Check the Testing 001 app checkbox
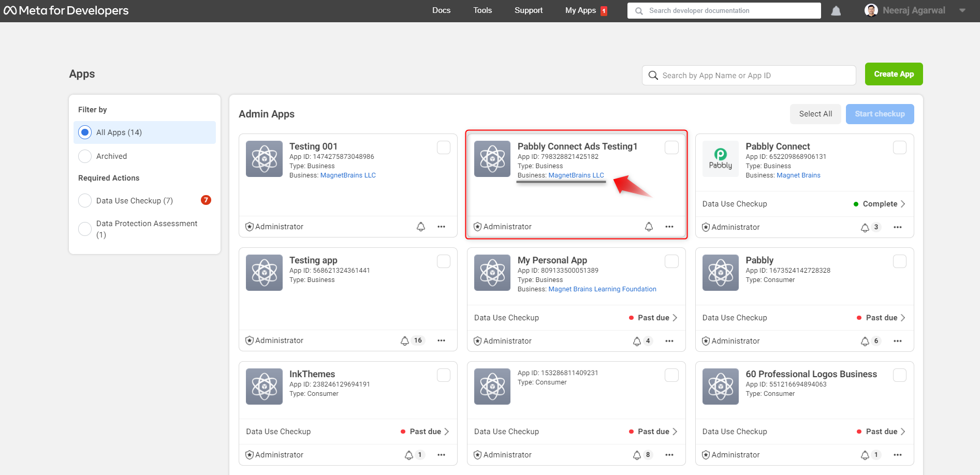 (444, 147)
